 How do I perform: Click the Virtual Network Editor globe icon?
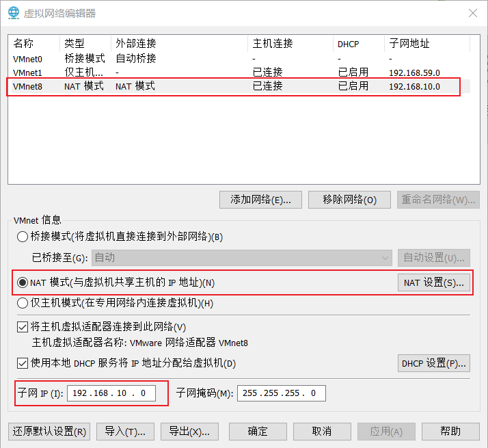[x=14, y=13]
